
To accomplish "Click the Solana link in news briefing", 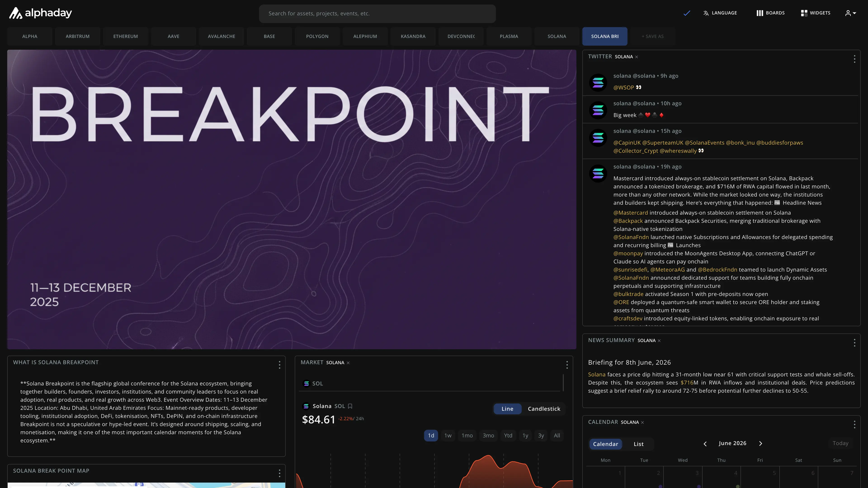I will [x=597, y=375].
